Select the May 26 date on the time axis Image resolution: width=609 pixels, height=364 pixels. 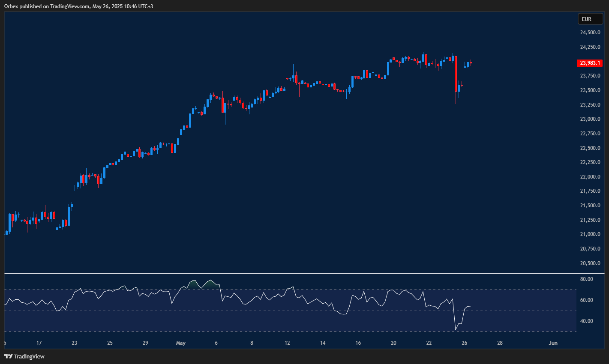(x=465, y=343)
